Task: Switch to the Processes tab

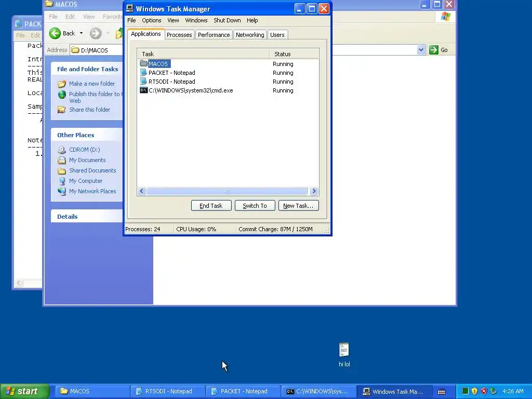Action: tap(179, 35)
